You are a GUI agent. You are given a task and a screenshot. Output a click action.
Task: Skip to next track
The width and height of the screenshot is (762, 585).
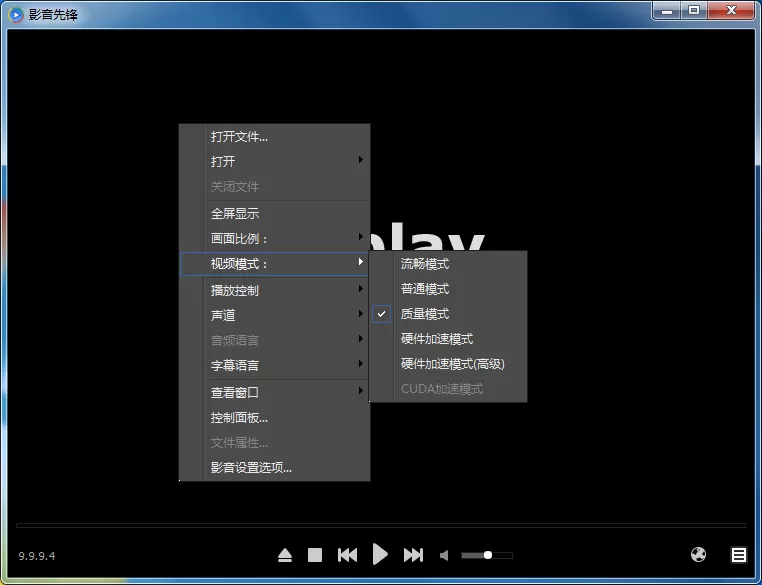point(413,555)
